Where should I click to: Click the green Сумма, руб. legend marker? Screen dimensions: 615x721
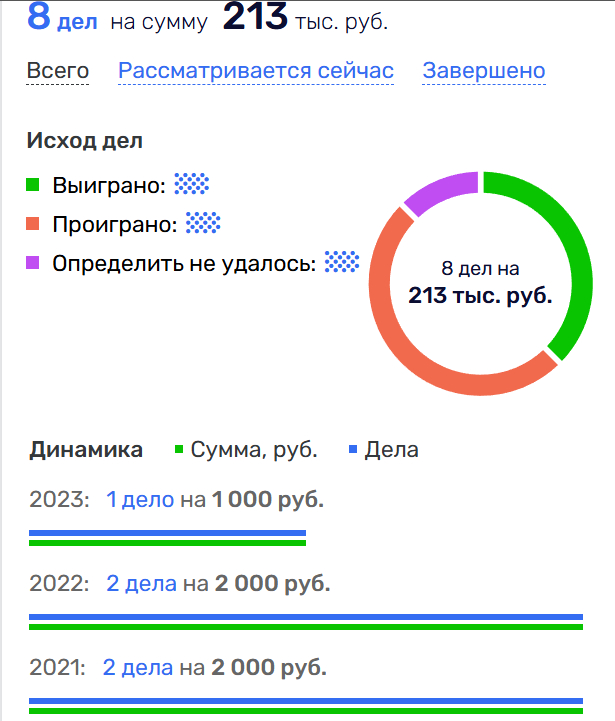click(180, 450)
